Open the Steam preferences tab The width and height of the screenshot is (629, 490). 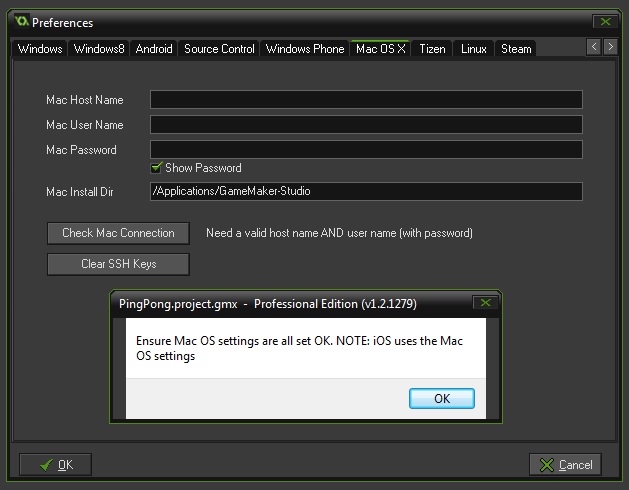tap(516, 48)
